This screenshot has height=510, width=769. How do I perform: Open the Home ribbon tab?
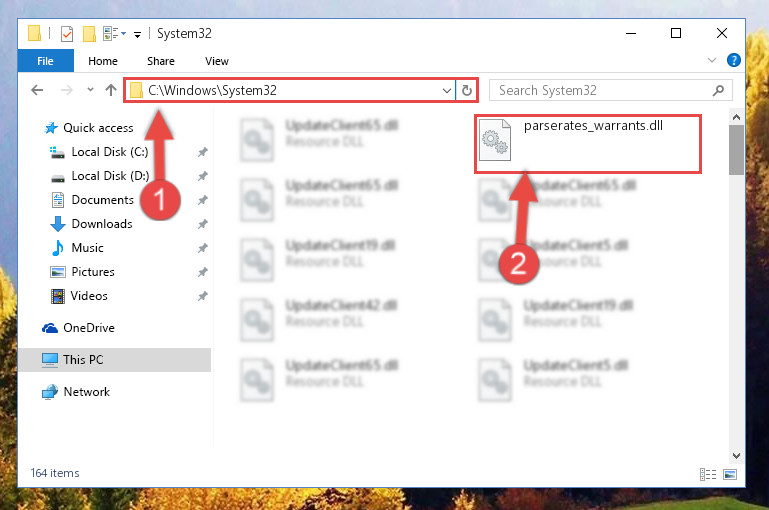pyautogui.click(x=103, y=61)
